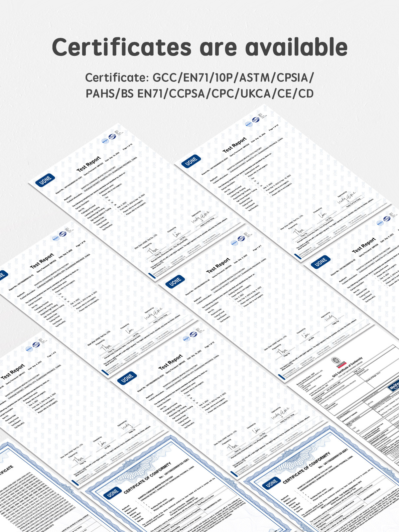Image resolution: width=399 pixels, height=532 pixels.
Task: Click 'Test Report' title on 'Page 1 of 10' document
Action: pos(42,261)
